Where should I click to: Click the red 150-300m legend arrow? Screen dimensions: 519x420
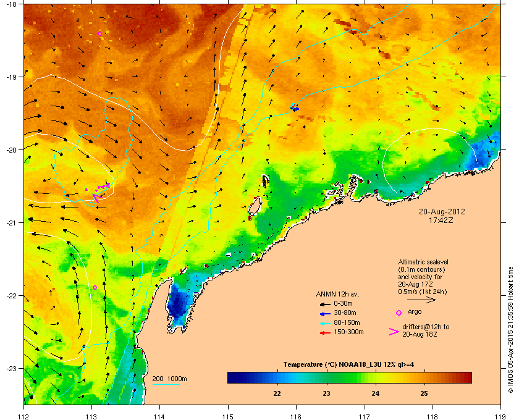325,333
